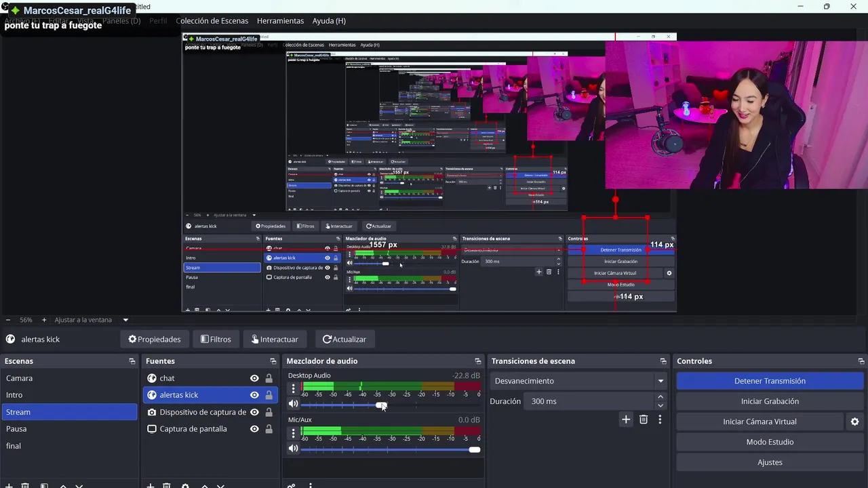The width and height of the screenshot is (868, 488).
Task: Click the globe icon next to alertas kick in the source toolbar
Action: click(x=10, y=340)
